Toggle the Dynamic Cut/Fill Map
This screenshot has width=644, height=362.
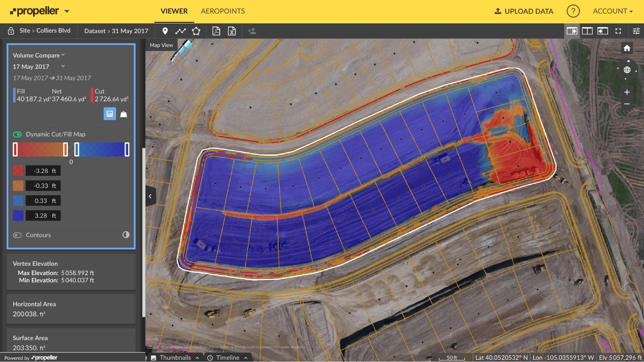pyautogui.click(x=18, y=134)
